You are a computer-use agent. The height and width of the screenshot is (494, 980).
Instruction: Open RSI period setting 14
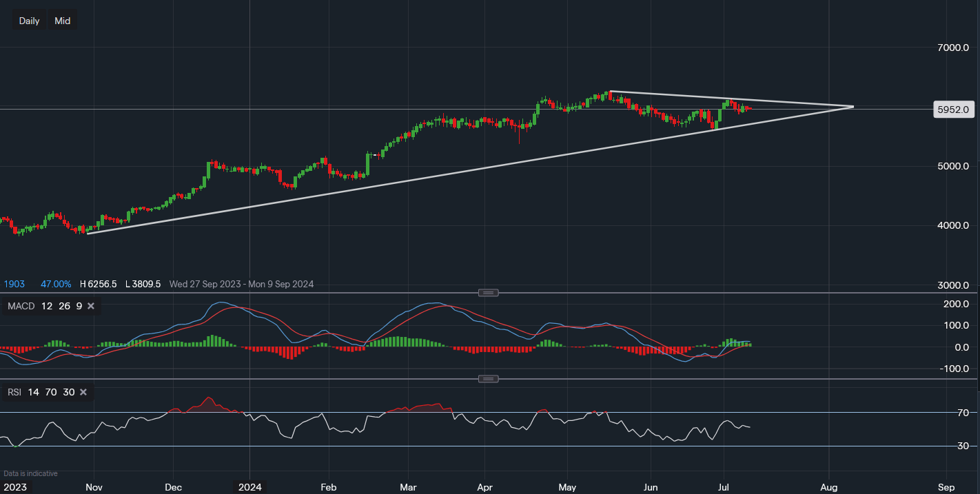coord(34,392)
